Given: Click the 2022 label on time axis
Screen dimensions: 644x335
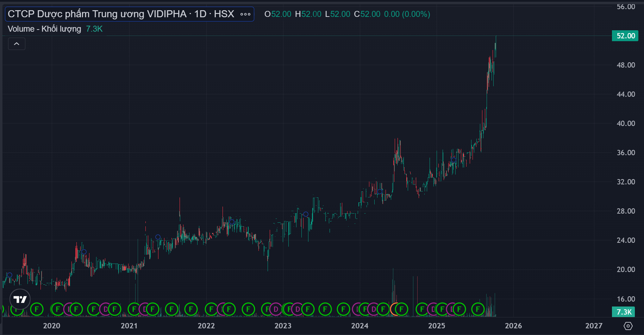Looking at the screenshot, I should pos(206,326).
